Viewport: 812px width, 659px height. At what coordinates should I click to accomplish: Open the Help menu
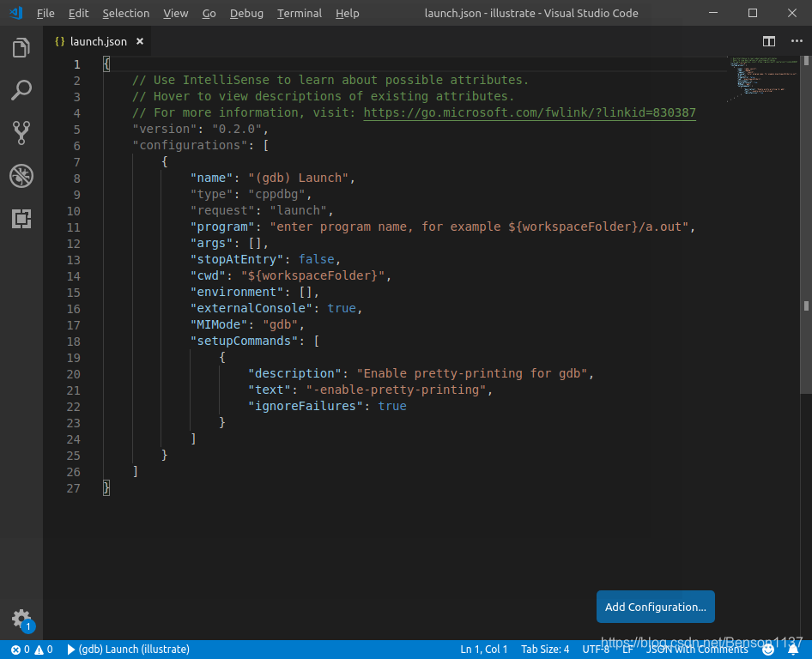click(347, 14)
